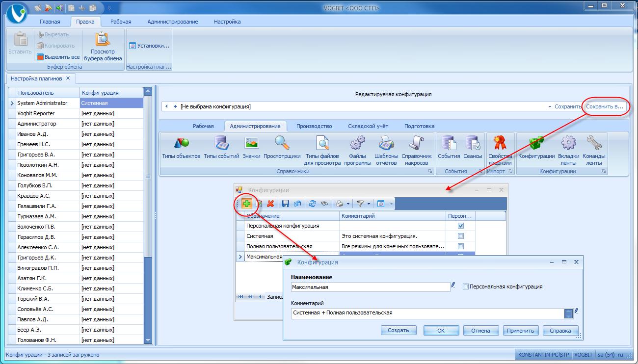Switch to the Главная ribbon tab

pyautogui.click(x=50, y=22)
